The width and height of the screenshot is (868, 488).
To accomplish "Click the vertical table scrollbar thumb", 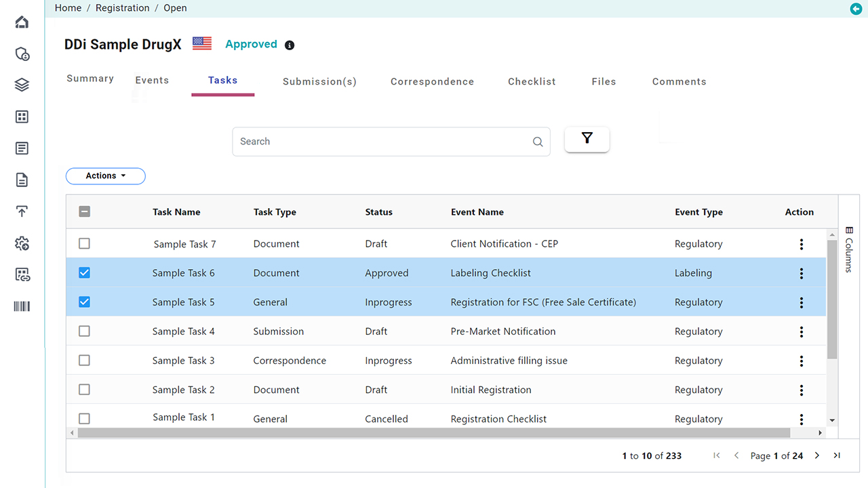I will tap(832, 299).
